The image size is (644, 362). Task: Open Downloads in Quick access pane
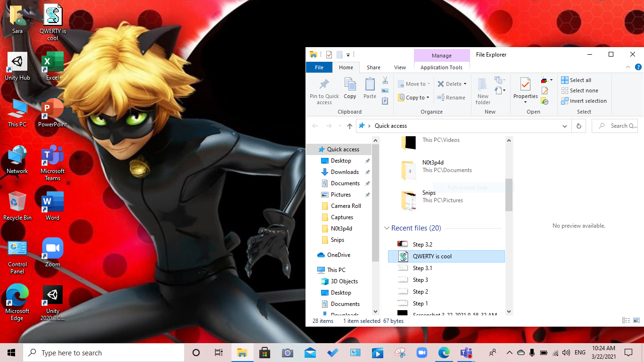[x=345, y=172]
